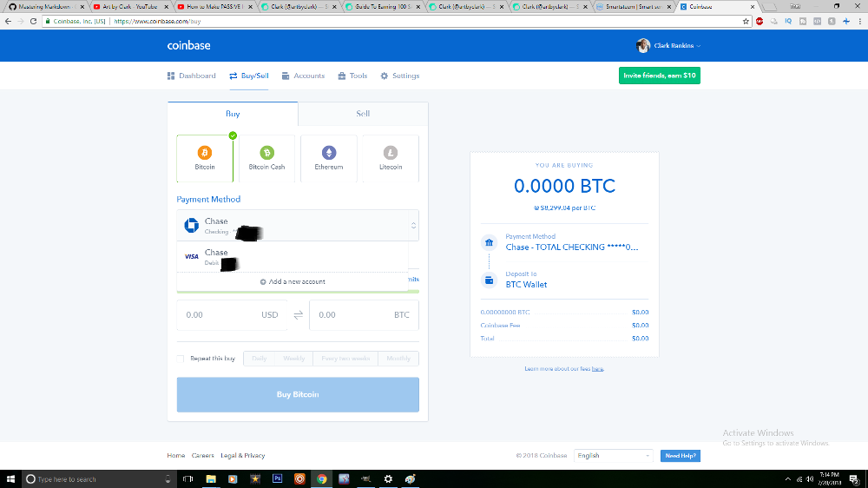Select the Bitcoin Cash currency card
The width and height of the screenshot is (868, 488).
point(266,158)
